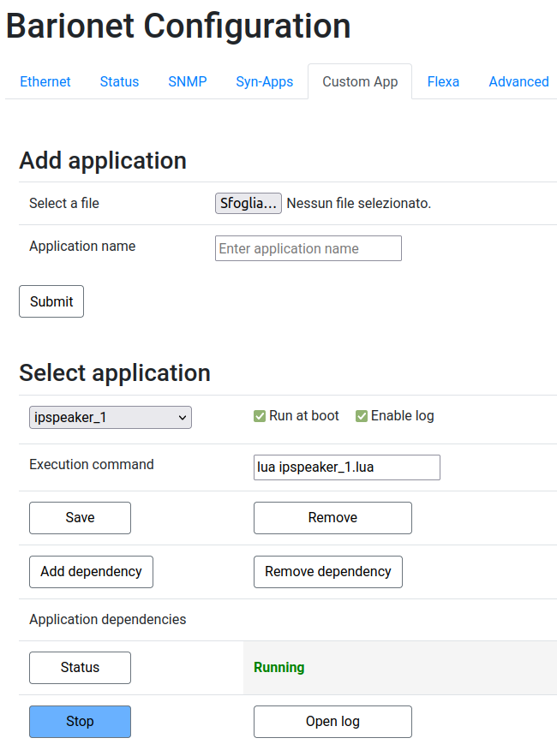
Task: Click Add dependency button
Action: tap(91, 572)
